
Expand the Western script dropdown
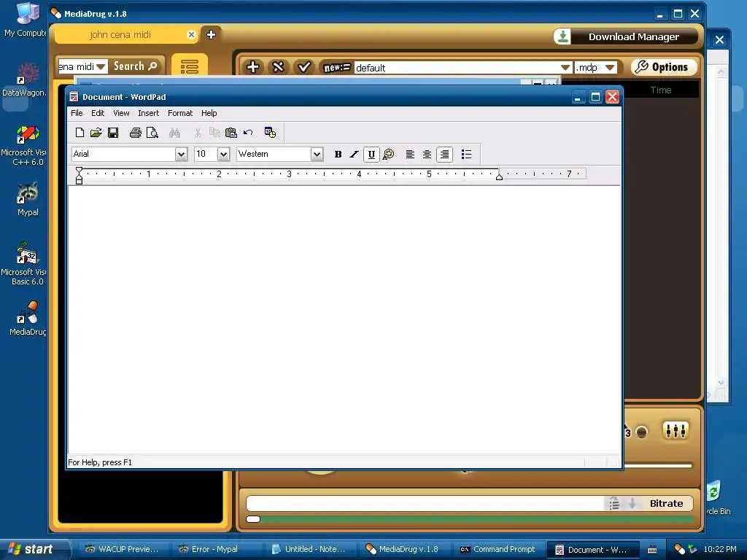click(317, 155)
